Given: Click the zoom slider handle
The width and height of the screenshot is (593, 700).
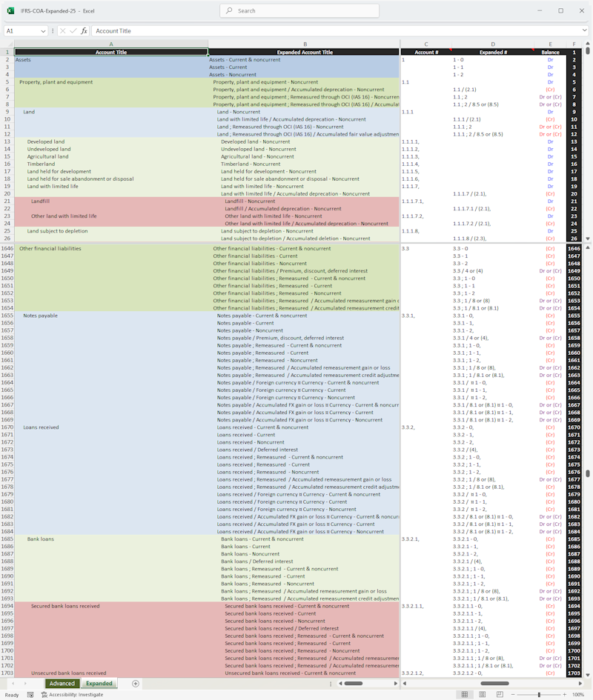Looking at the screenshot, I should click(539, 695).
